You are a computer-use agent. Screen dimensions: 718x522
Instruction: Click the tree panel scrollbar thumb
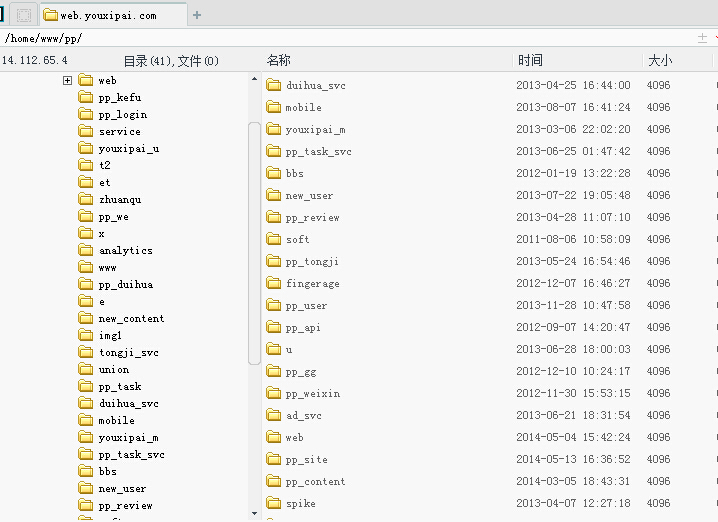coord(254,243)
